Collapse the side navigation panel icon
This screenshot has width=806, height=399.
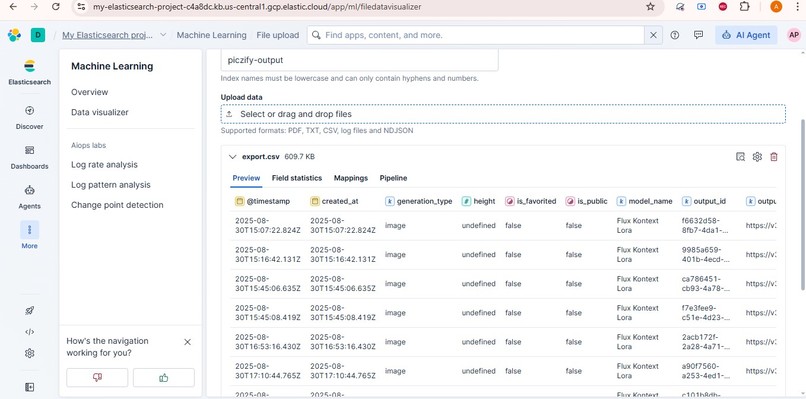[29, 387]
